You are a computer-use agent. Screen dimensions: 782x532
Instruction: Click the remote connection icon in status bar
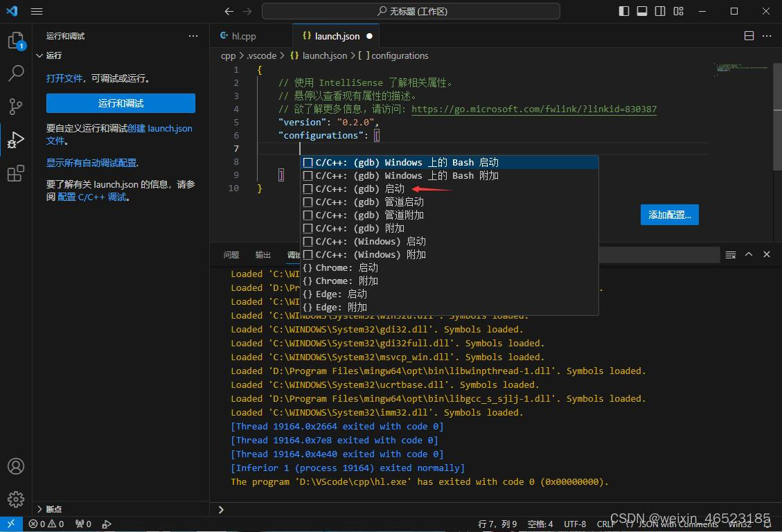10,524
